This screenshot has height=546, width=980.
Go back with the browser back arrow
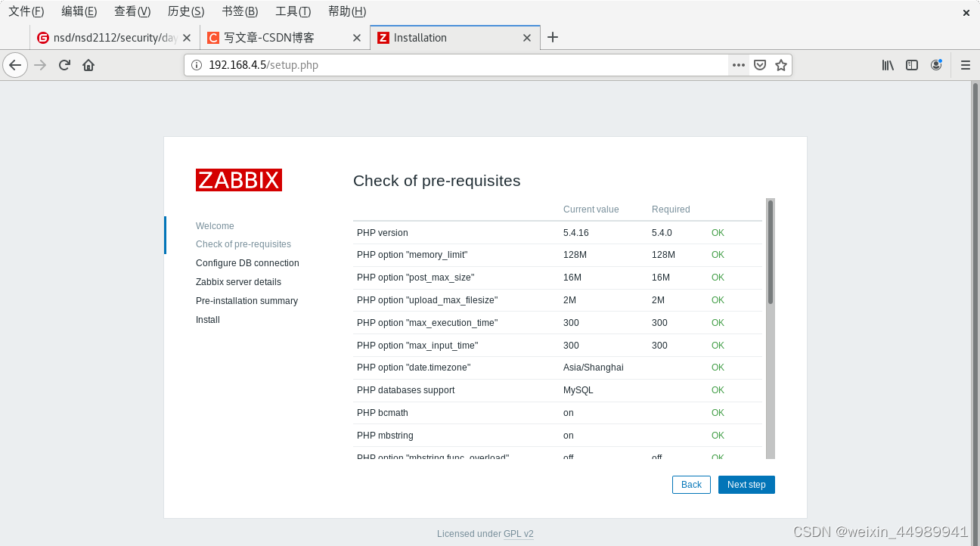click(15, 65)
